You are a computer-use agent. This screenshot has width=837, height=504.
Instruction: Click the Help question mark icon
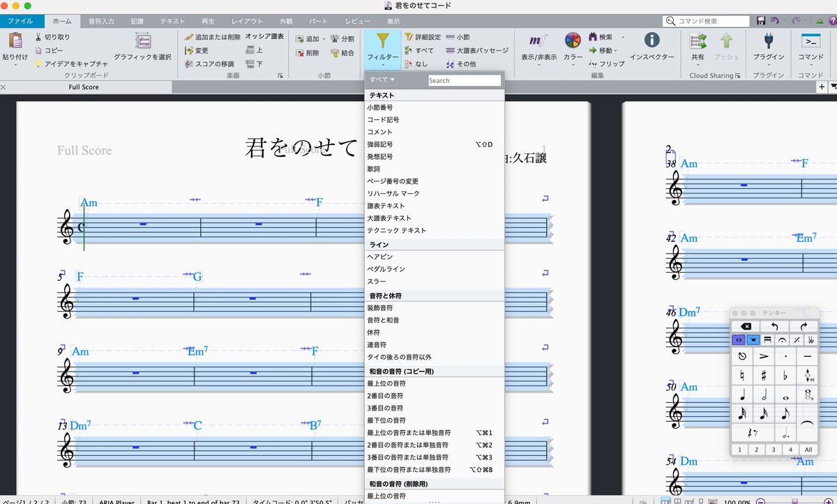click(x=831, y=22)
